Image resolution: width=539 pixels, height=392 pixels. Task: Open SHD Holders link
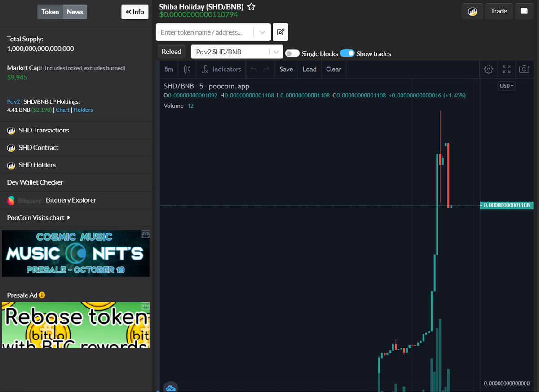pos(37,165)
